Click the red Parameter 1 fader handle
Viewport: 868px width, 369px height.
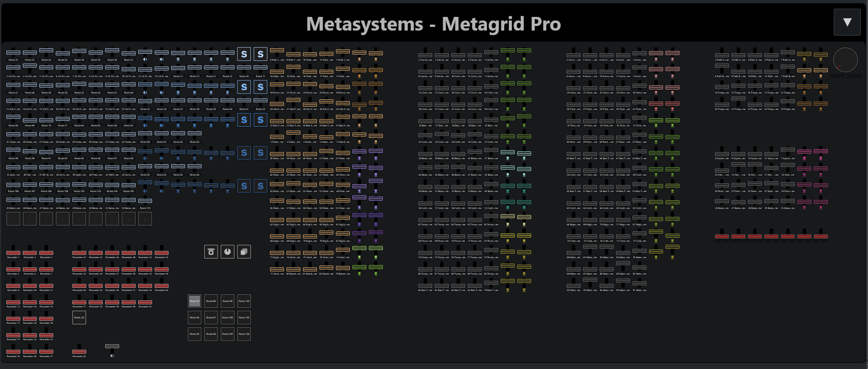tap(13, 253)
